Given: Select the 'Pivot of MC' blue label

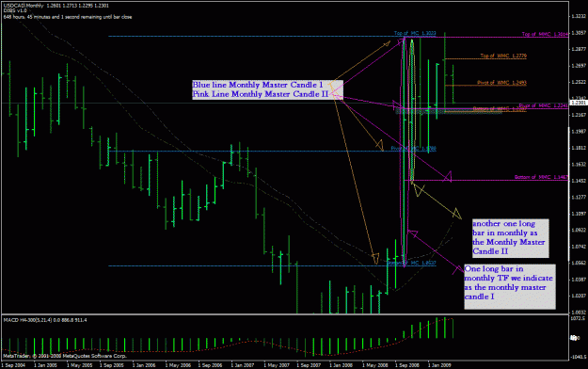Looking at the screenshot, I should click(413, 149).
